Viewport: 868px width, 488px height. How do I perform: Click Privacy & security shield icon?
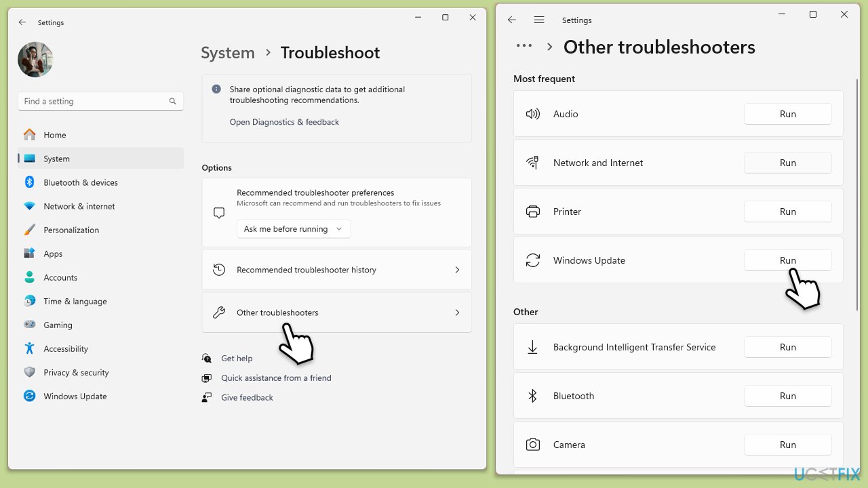pyautogui.click(x=29, y=372)
